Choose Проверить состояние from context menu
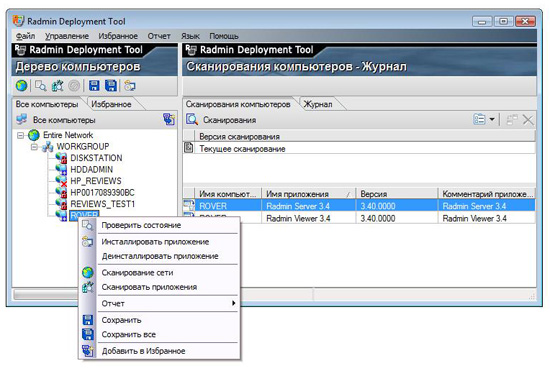 coord(160,225)
